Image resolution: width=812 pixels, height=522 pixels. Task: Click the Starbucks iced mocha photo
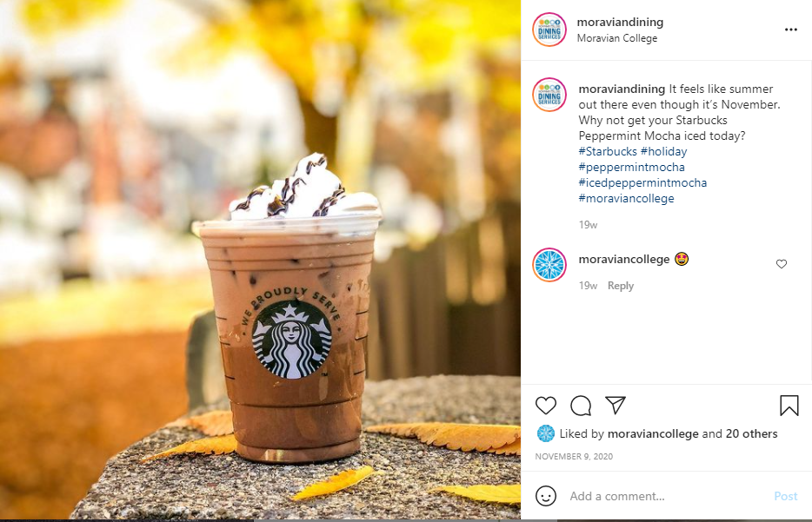tap(260, 260)
